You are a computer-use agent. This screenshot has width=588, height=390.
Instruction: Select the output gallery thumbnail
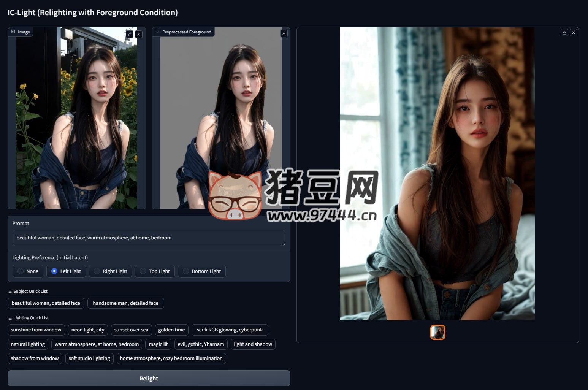click(437, 332)
